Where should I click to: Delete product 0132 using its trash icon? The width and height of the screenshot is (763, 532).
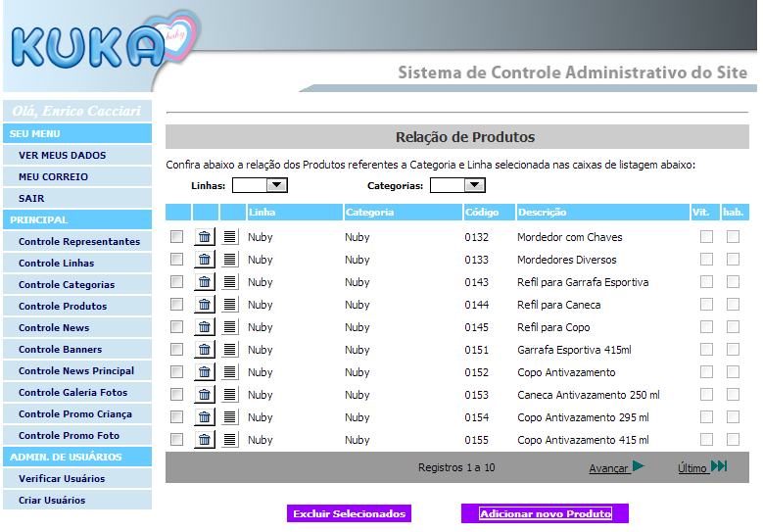pyautogui.click(x=205, y=237)
